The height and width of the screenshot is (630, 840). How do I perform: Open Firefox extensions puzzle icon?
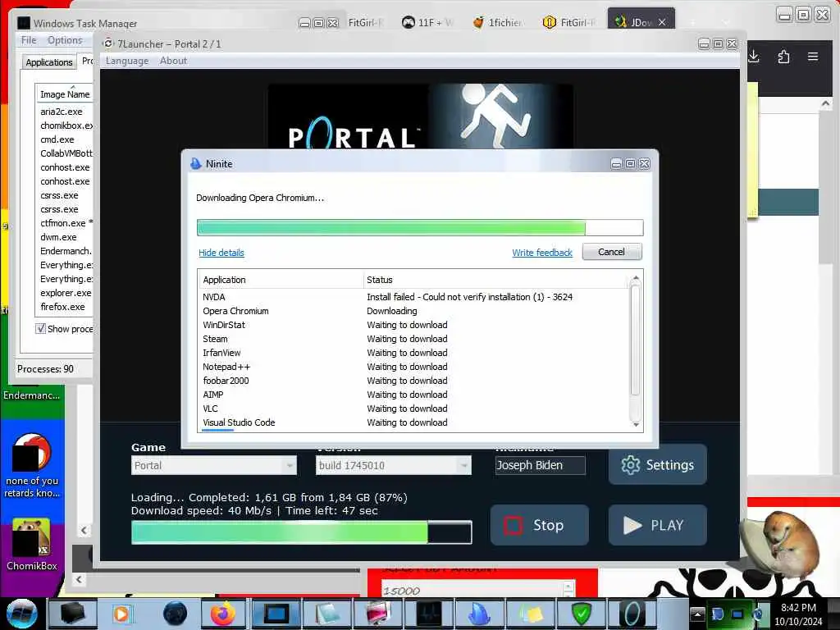coord(783,57)
